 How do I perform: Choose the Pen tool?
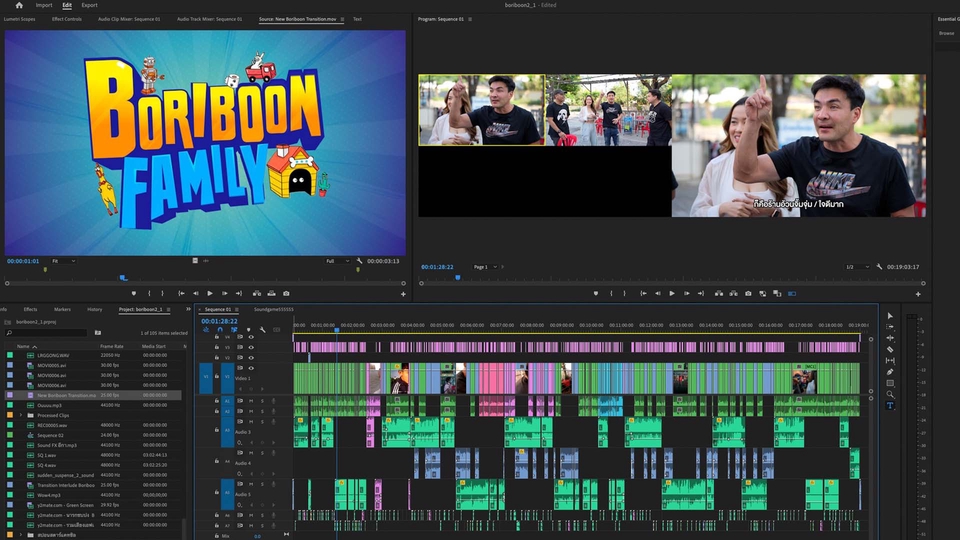[890, 371]
